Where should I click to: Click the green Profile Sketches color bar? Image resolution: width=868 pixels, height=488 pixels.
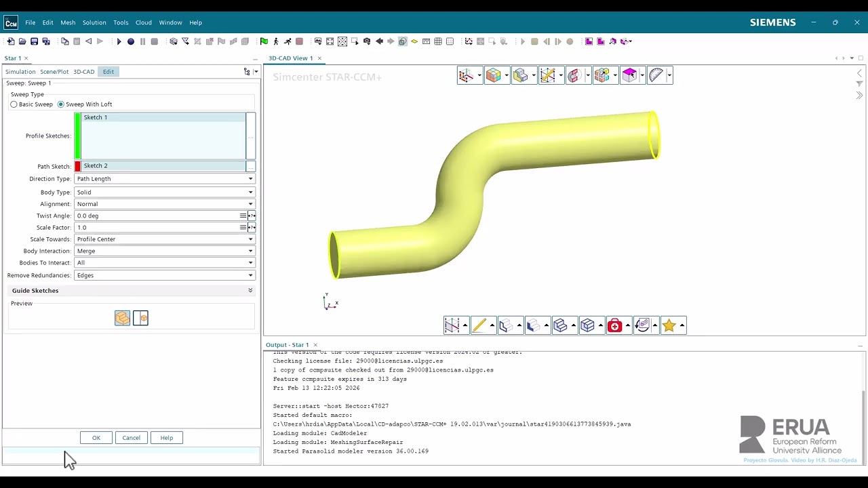pos(77,136)
